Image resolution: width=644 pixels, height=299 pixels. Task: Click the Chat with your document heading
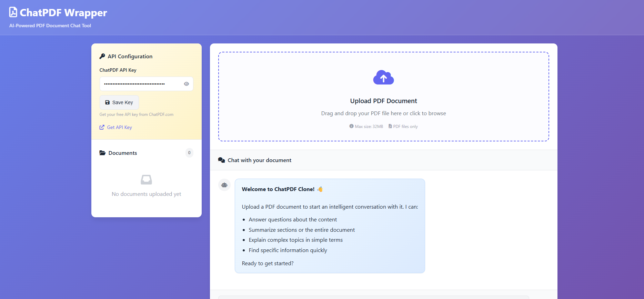coord(260,160)
